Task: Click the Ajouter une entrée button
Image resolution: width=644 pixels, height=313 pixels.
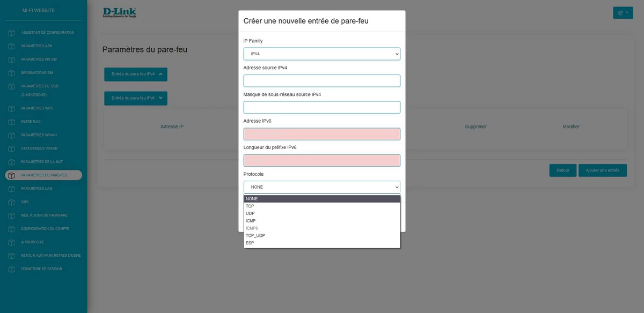Action: 603,170
